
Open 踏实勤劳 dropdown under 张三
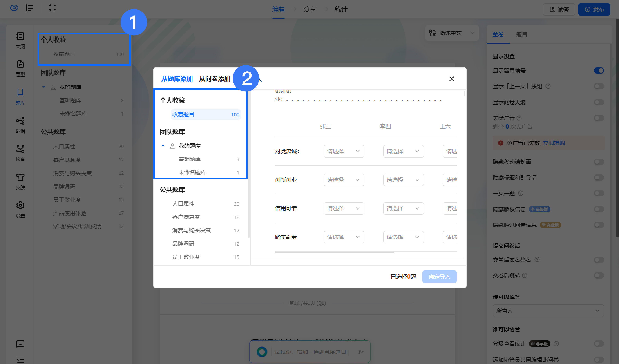344,237
